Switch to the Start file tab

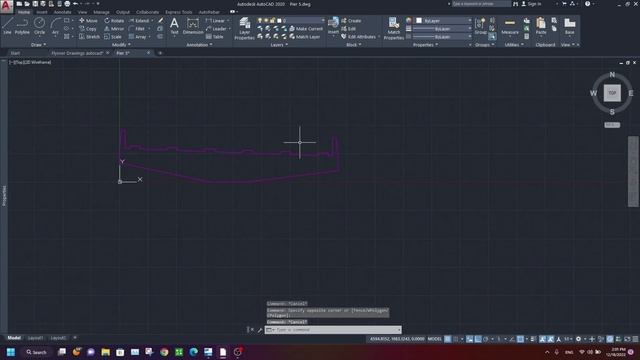coord(15,53)
